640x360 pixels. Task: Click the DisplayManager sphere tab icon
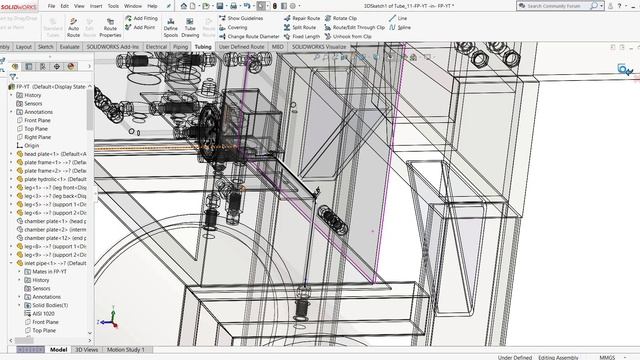(71, 66)
